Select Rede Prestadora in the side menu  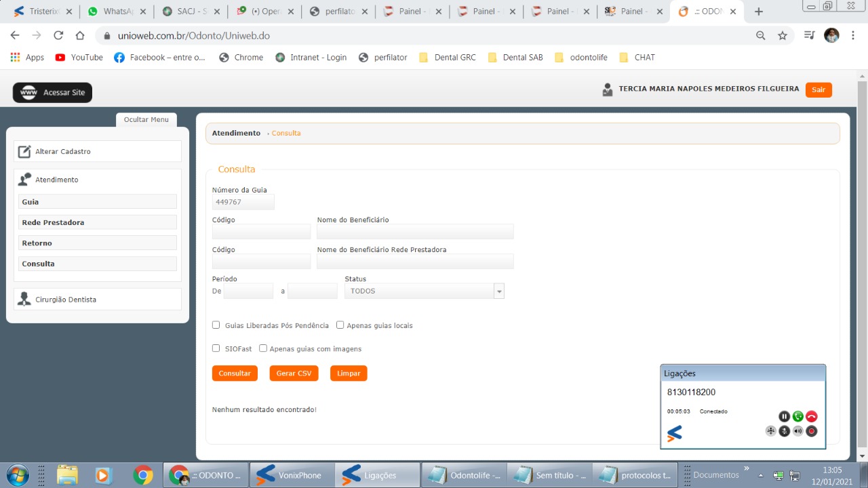99,222
